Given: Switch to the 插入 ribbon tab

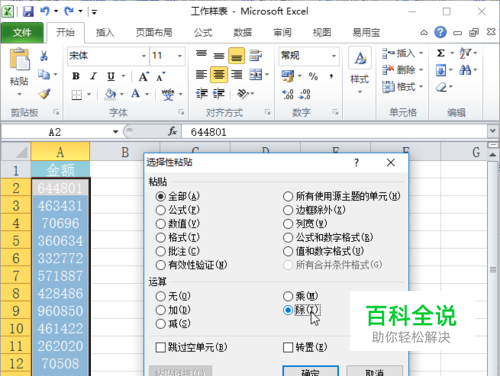Looking at the screenshot, I should click(x=105, y=33).
